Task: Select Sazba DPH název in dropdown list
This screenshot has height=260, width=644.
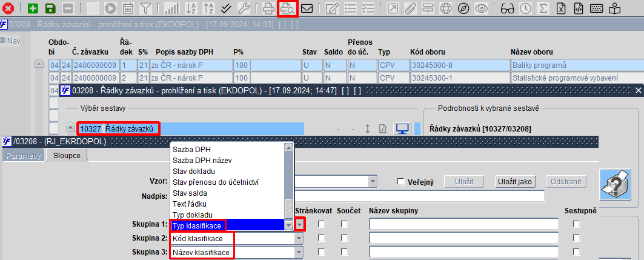Action: [x=227, y=160]
